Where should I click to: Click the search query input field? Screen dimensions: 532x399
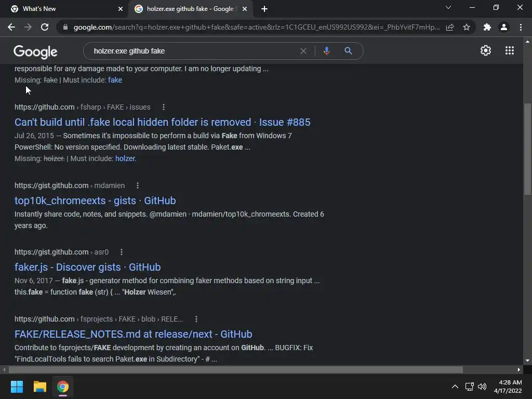pyautogui.click(x=193, y=51)
